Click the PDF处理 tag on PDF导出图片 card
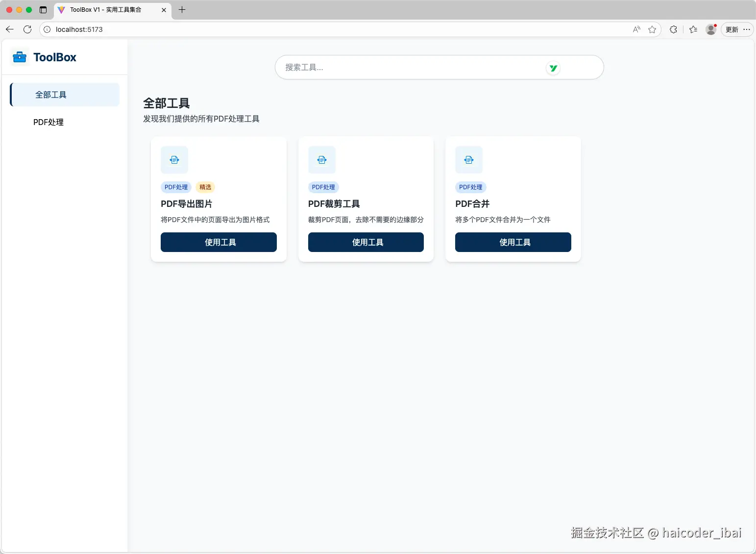The height and width of the screenshot is (554, 756). pos(176,187)
